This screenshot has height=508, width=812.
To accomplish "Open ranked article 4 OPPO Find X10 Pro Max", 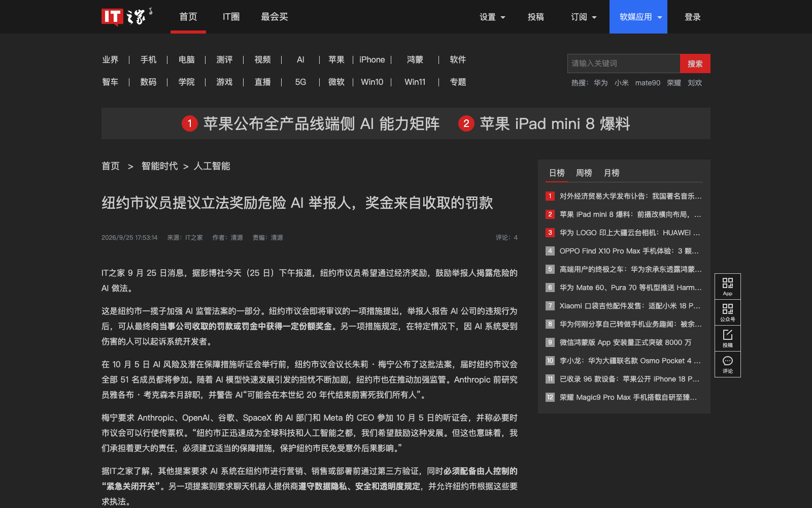I will click(629, 251).
